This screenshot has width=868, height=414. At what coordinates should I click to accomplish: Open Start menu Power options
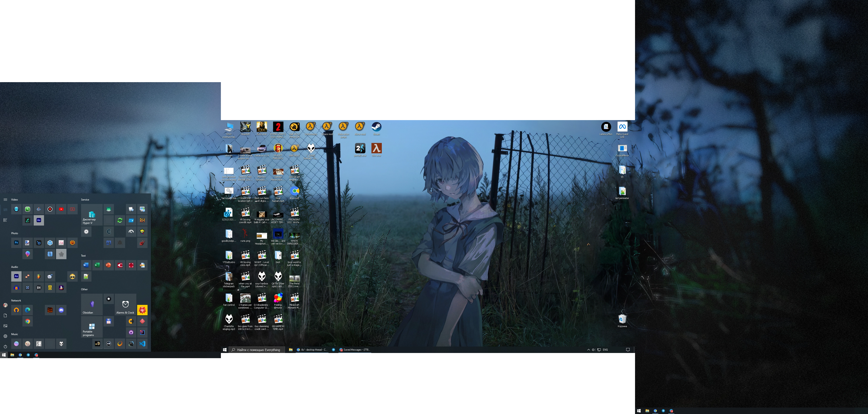(x=5, y=347)
